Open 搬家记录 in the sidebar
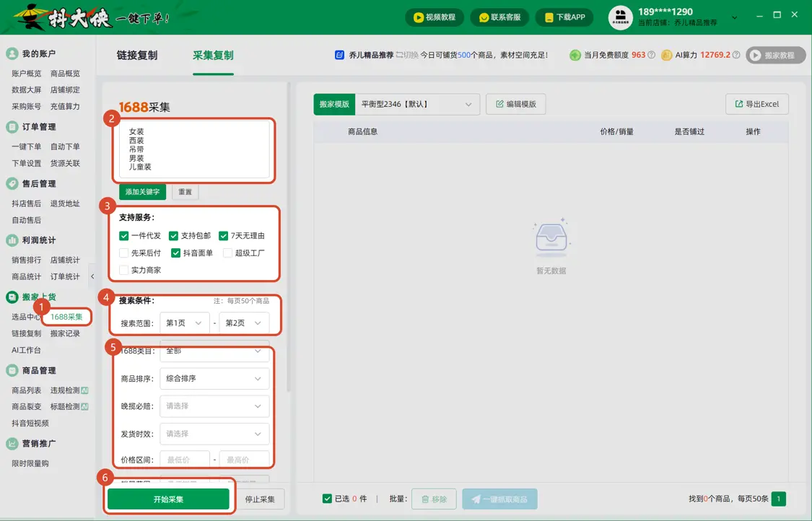 click(x=65, y=333)
